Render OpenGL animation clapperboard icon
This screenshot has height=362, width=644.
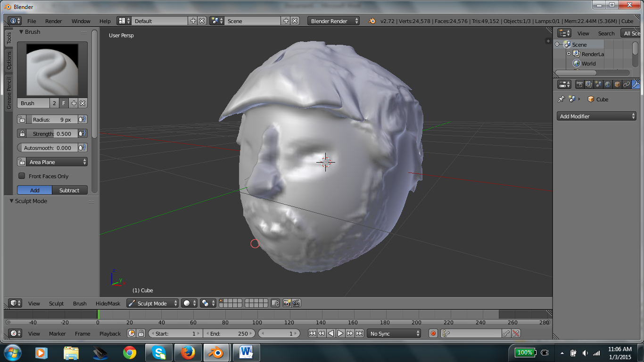pyautogui.click(x=296, y=304)
